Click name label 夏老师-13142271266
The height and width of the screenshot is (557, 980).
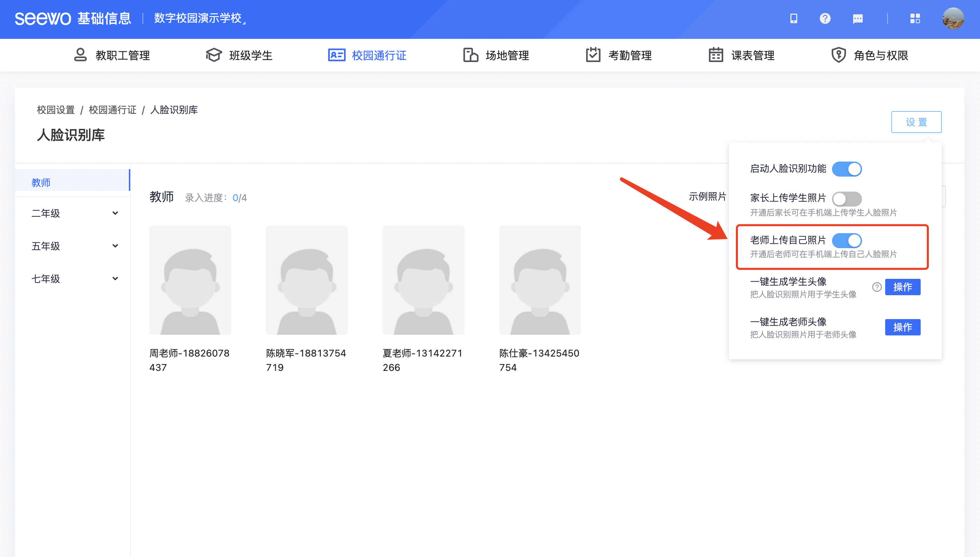[x=422, y=360]
